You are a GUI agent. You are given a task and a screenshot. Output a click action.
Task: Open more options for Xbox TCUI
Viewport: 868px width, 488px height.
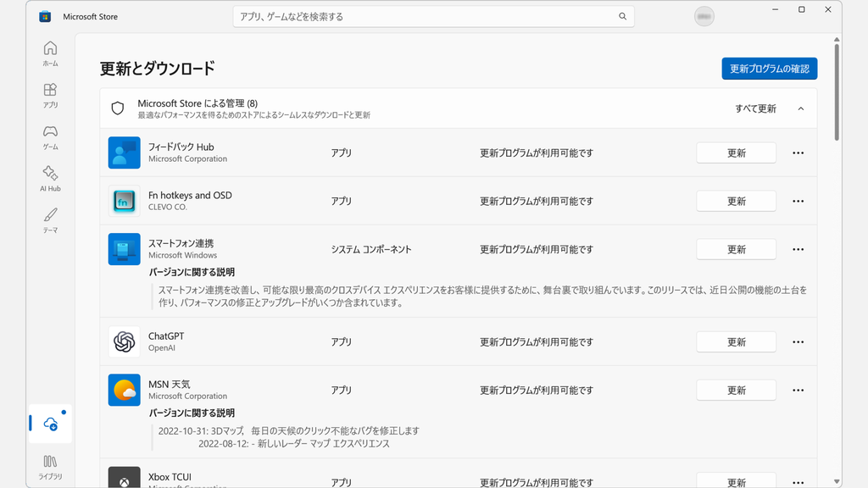click(x=798, y=482)
